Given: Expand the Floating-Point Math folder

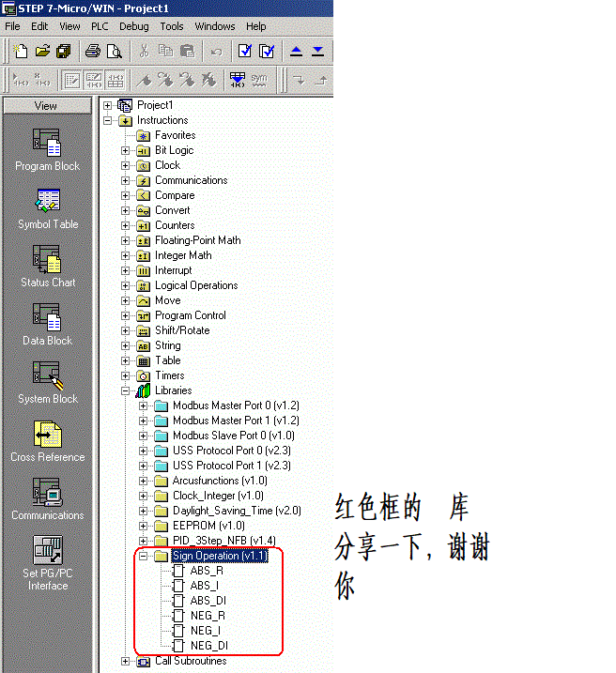Looking at the screenshot, I should click(x=125, y=241).
